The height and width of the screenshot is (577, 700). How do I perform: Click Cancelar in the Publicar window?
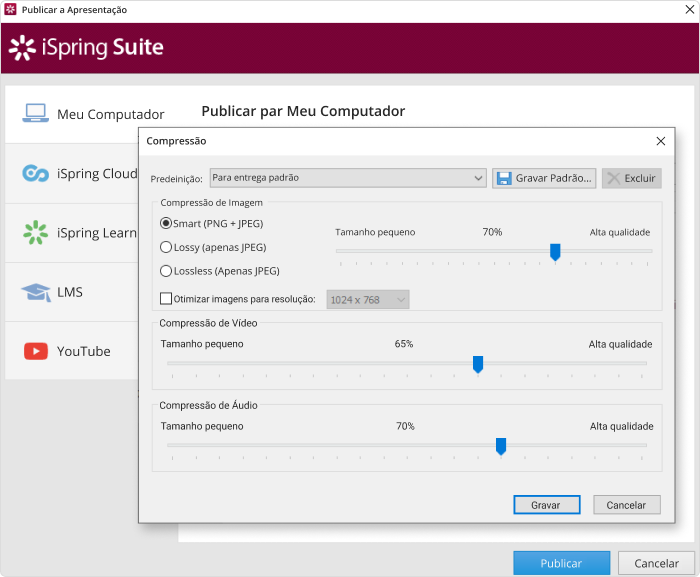coord(656,563)
